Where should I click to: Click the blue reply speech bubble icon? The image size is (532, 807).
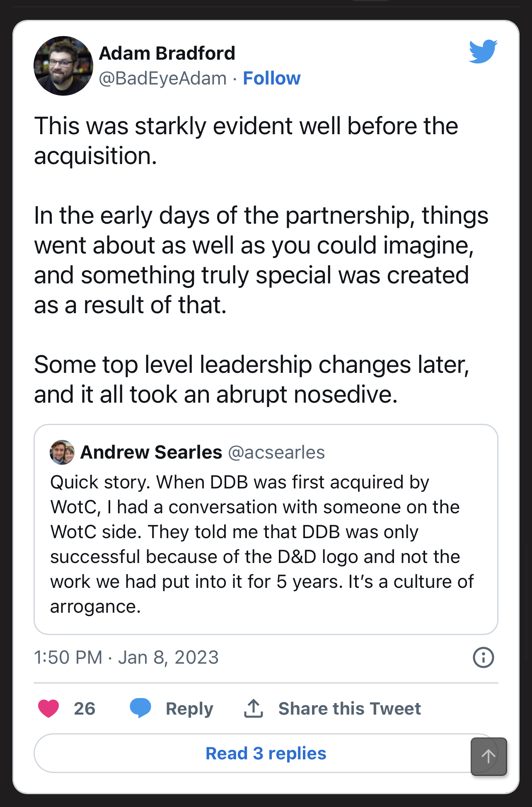[x=140, y=708]
